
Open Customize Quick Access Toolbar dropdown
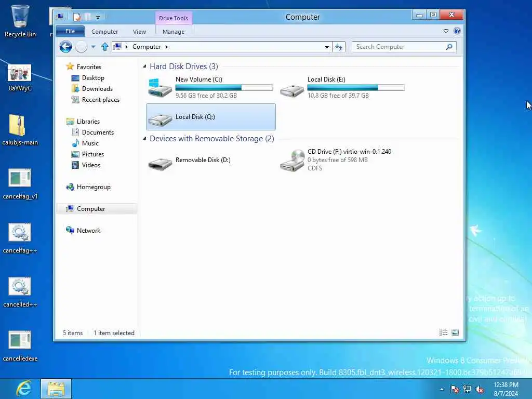click(x=98, y=17)
